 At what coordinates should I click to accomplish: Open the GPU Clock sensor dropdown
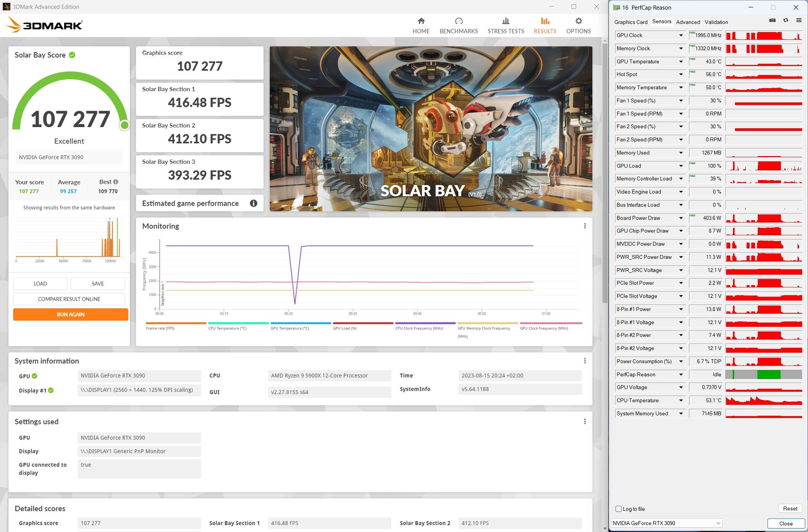(x=680, y=35)
